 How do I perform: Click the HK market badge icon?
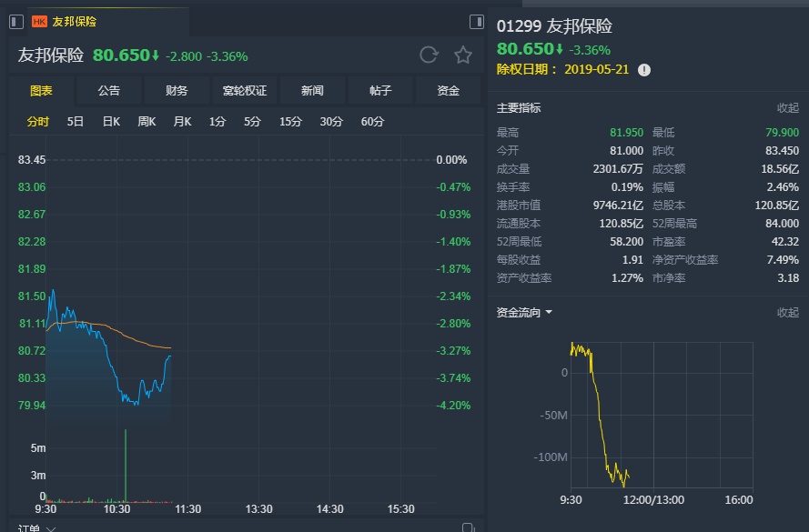40,21
